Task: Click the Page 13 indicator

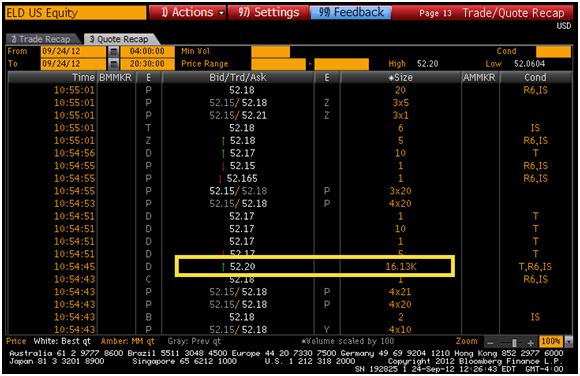Action: (x=435, y=13)
